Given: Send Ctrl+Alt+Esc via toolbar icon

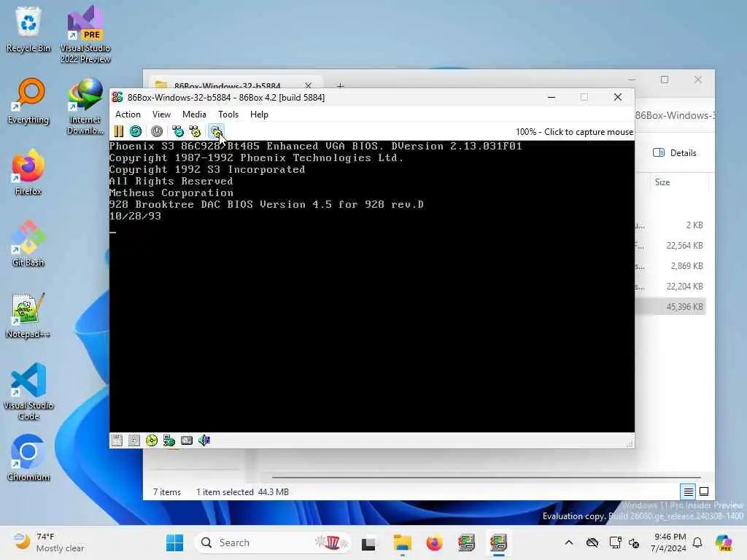Looking at the screenshot, I should (x=195, y=131).
